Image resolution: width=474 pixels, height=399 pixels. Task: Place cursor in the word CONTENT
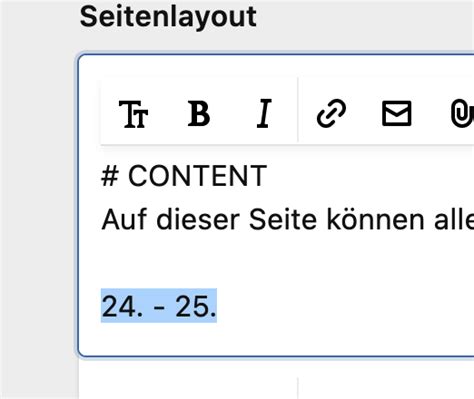(198, 176)
